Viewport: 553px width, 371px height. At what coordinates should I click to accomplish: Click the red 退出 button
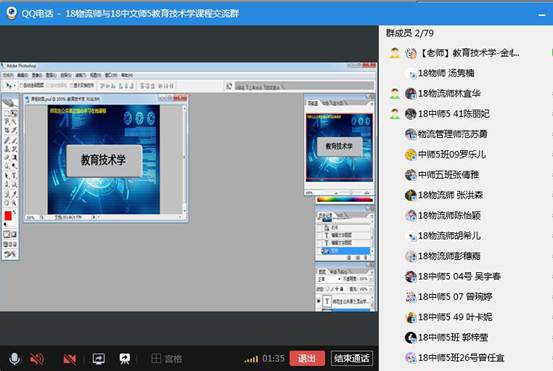click(307, 359)
